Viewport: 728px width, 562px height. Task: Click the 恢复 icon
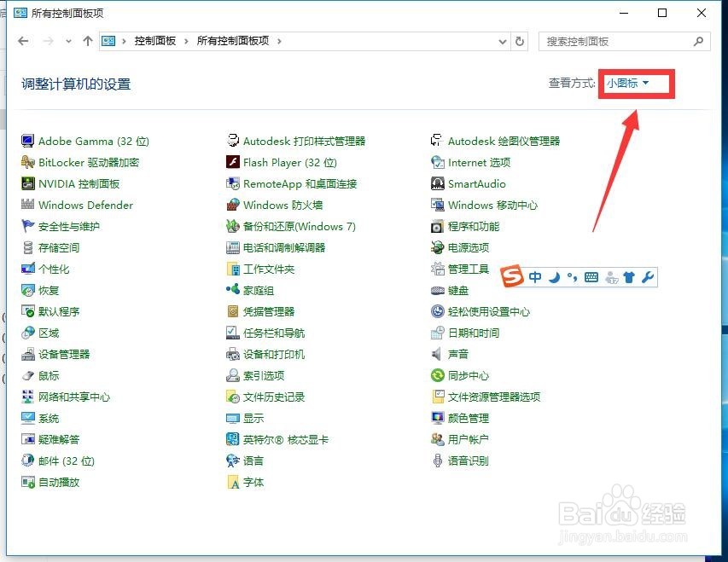28,290
